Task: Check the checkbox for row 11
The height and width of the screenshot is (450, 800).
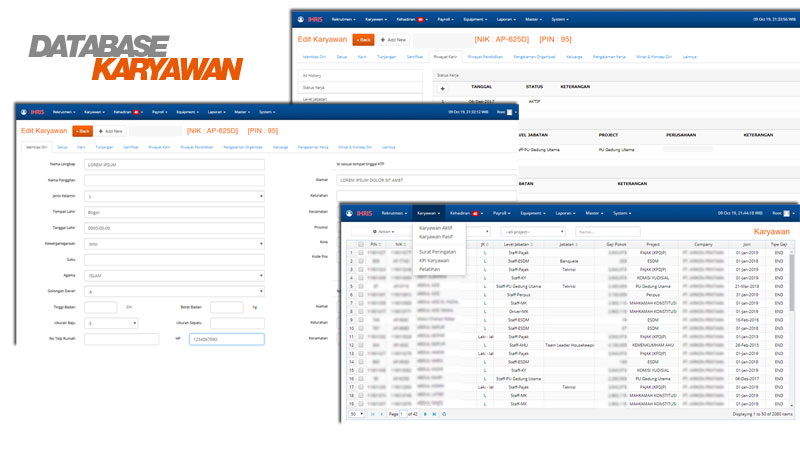Action: 361,338
